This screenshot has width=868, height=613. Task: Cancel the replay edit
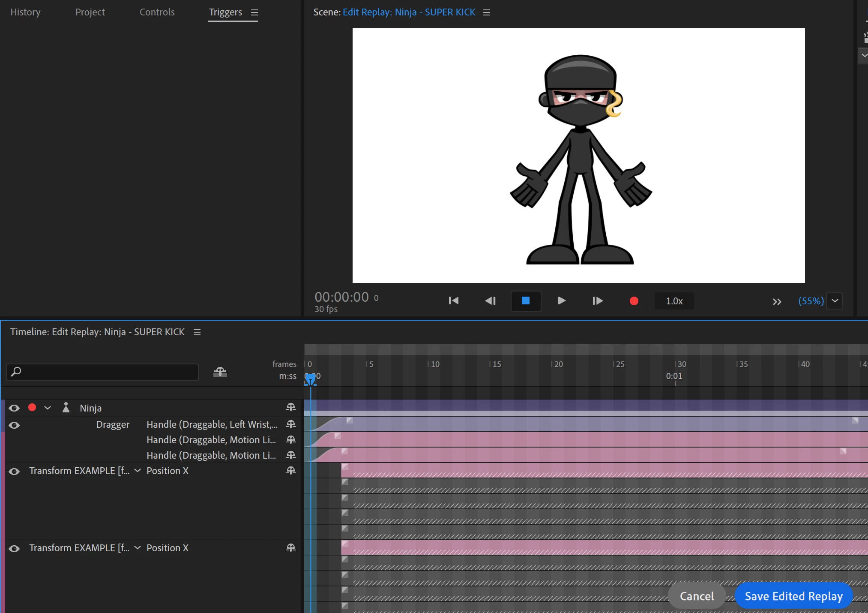(697, 596)
